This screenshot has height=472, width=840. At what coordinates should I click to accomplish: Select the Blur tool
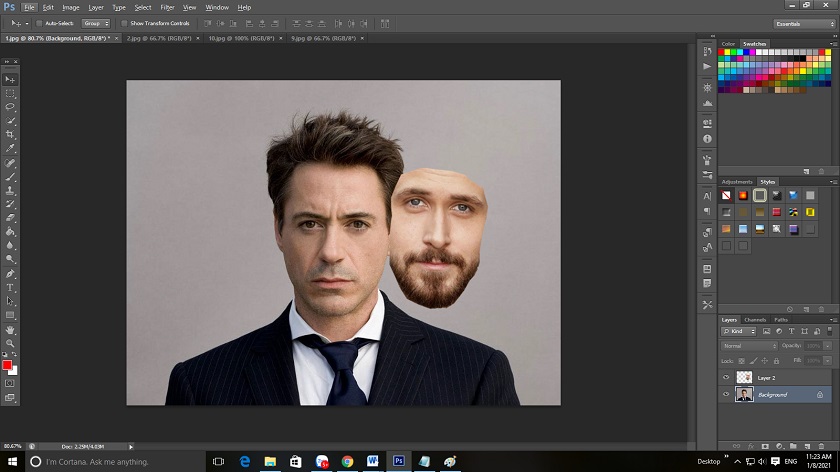[10, 245]
